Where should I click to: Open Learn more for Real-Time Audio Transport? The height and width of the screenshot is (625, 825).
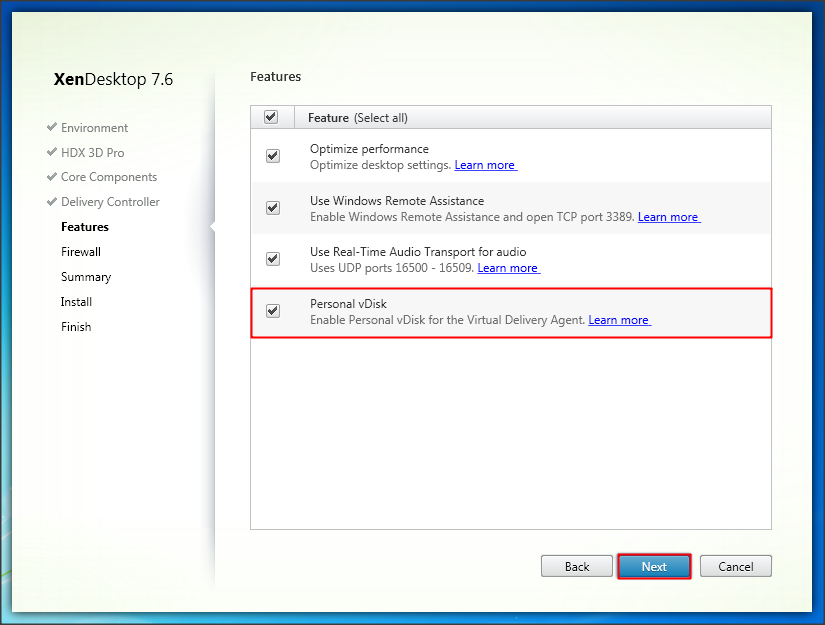click(x=508, y=268)
